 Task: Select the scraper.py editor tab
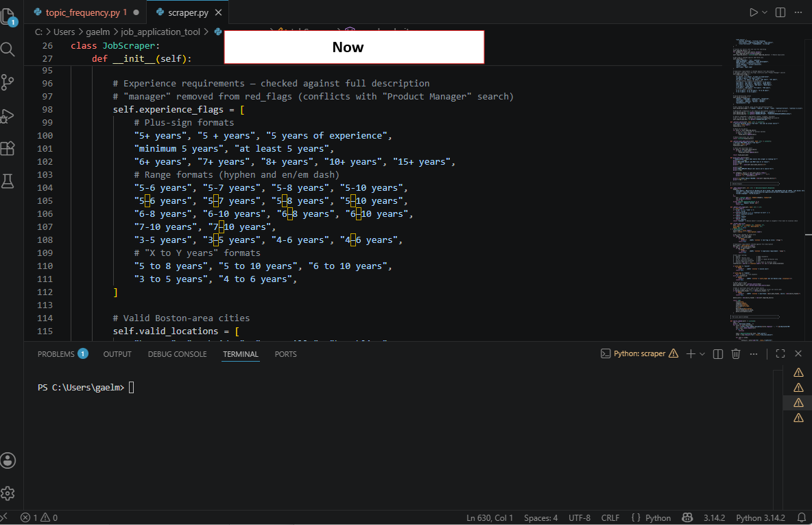pyautogui.click(x=188, y=12)
